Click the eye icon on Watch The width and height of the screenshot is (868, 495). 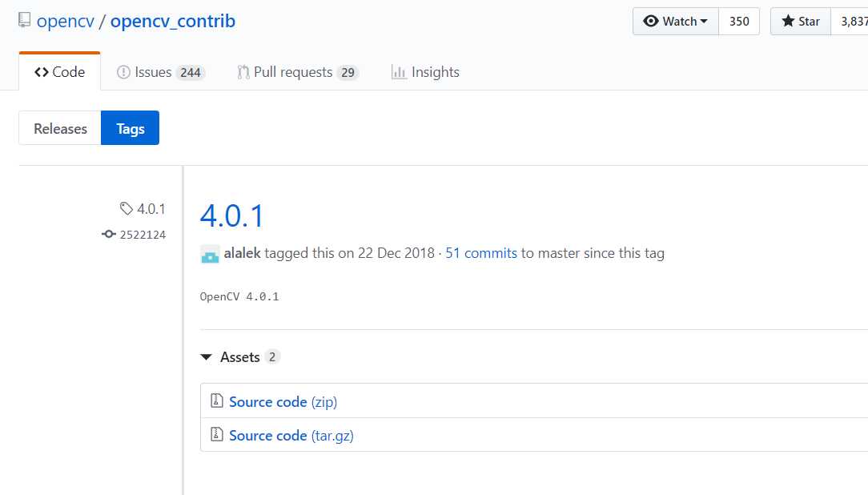[x=651, y=21]
